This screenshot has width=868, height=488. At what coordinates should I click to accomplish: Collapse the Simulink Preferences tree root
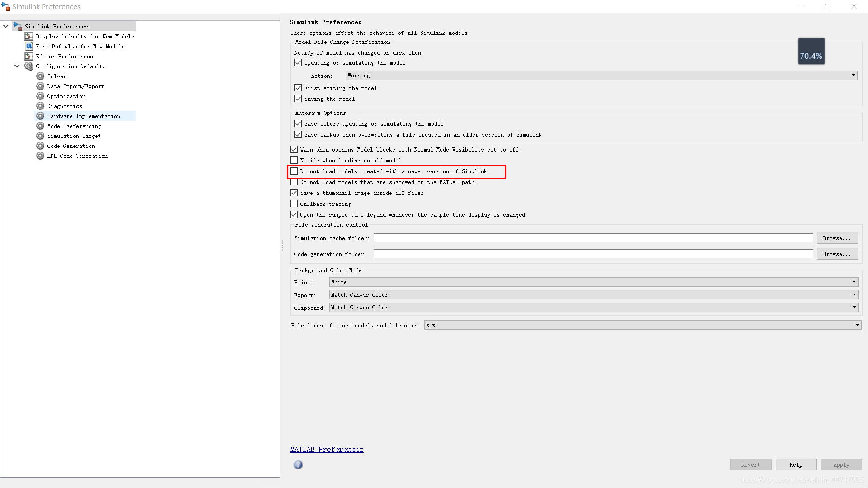[6, 26]
